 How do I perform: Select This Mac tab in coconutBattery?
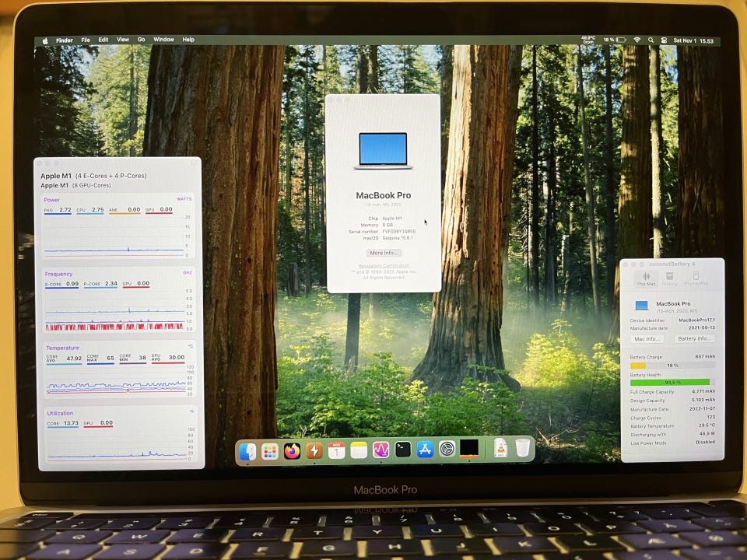tap(646, 278)
